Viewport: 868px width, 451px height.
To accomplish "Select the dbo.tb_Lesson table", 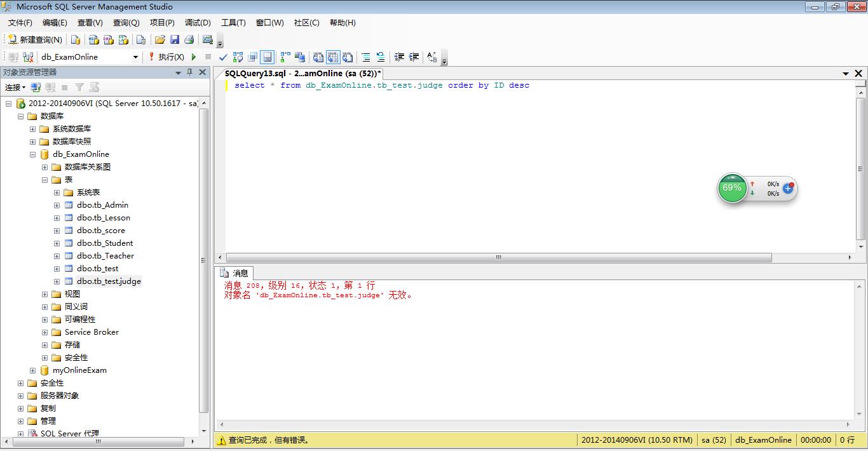I will pos(104,218).
